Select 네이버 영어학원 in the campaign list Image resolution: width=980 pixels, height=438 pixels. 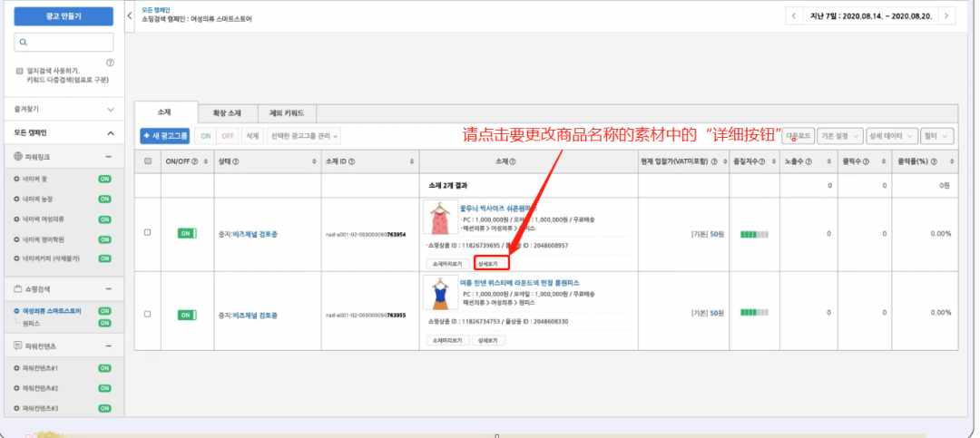[44, 238]
